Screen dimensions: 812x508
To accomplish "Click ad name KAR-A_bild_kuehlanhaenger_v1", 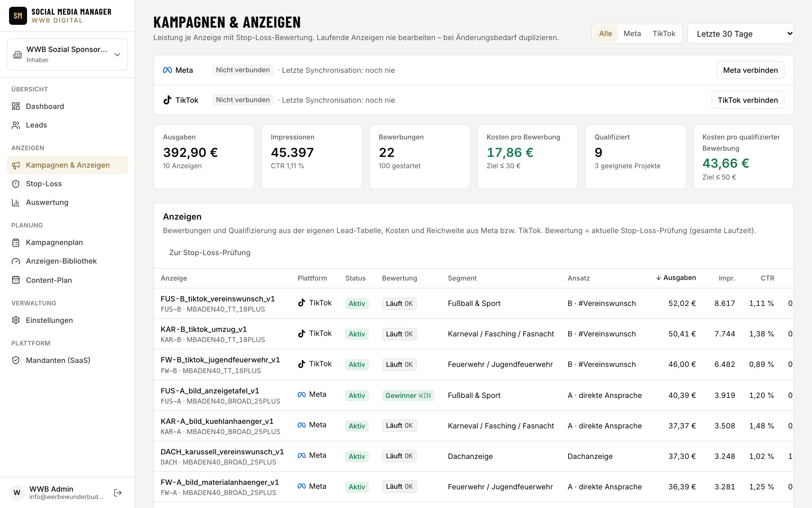I will coord(217,421).
